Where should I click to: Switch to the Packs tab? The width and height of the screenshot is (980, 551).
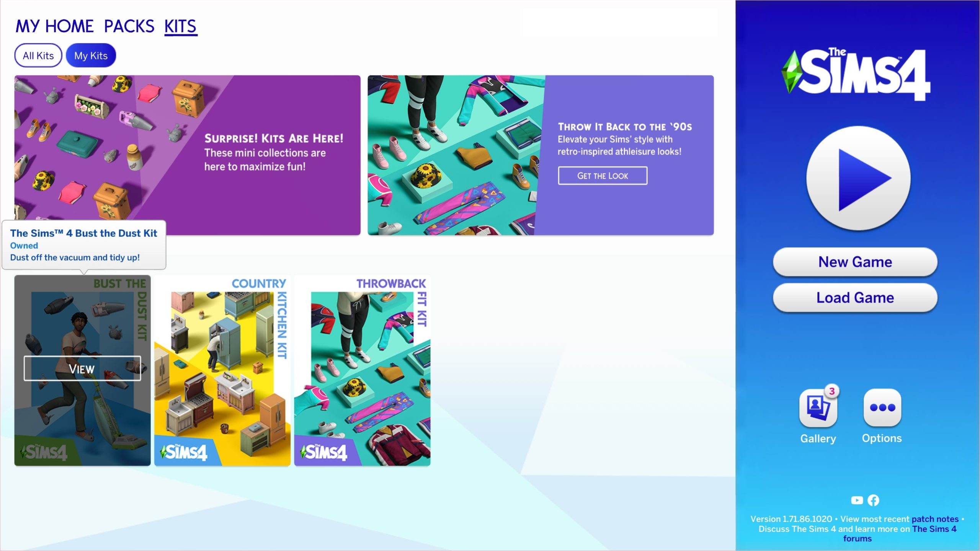129,26
